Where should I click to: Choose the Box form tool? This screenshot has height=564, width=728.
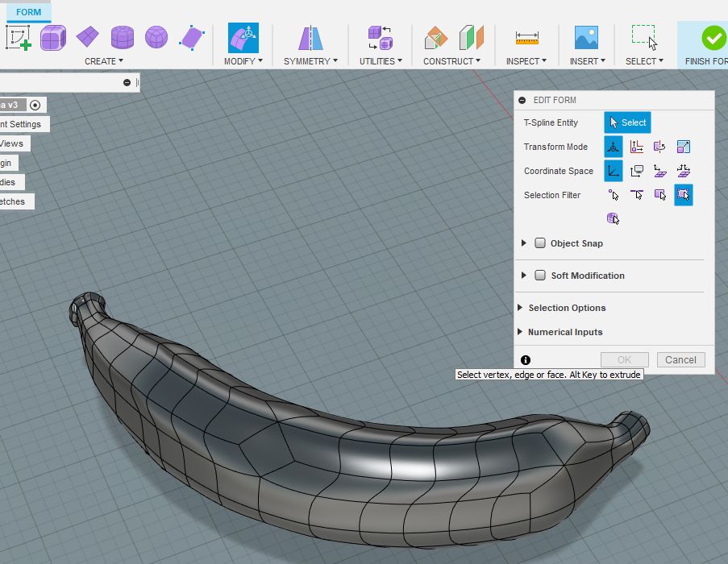coord(53,38)
